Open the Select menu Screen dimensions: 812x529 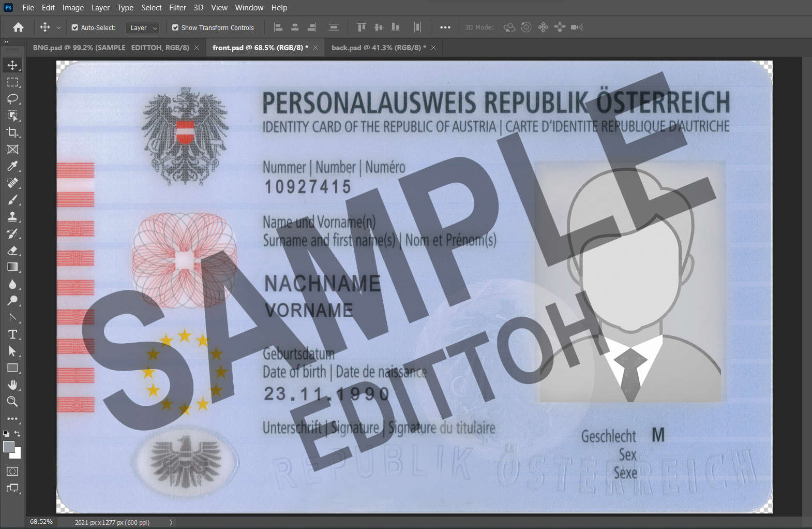(152, 8)
